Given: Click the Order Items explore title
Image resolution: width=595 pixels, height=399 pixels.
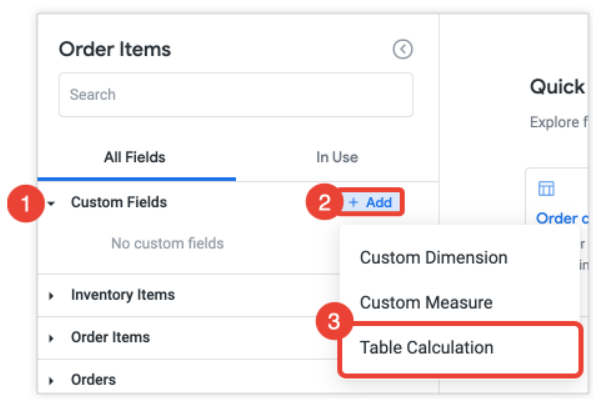Looking at the screenshot, I should click(115, 49).
